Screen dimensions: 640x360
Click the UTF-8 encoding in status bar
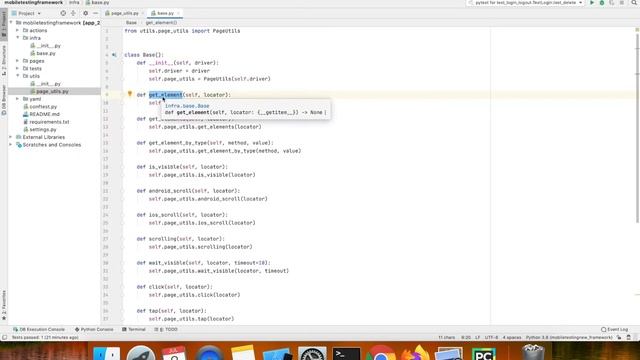(x=491, y=338)
